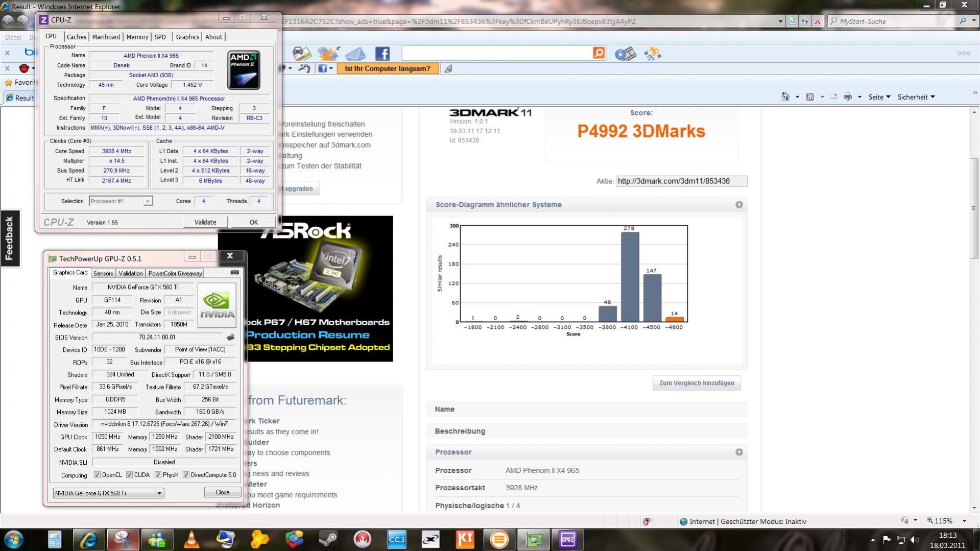Click the IE refresh button in address bar
980x551 pixels.
pos(804,21)
